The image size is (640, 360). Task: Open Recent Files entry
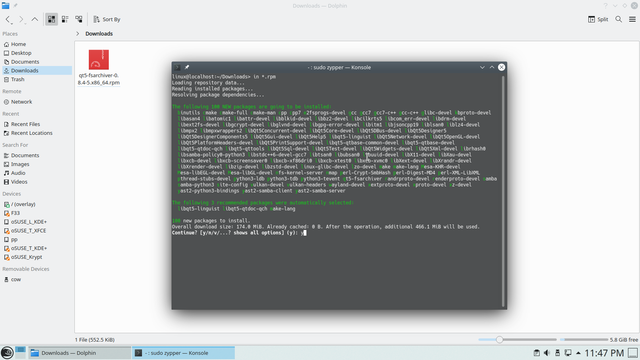pyautogui.click(x=25, y=124)
